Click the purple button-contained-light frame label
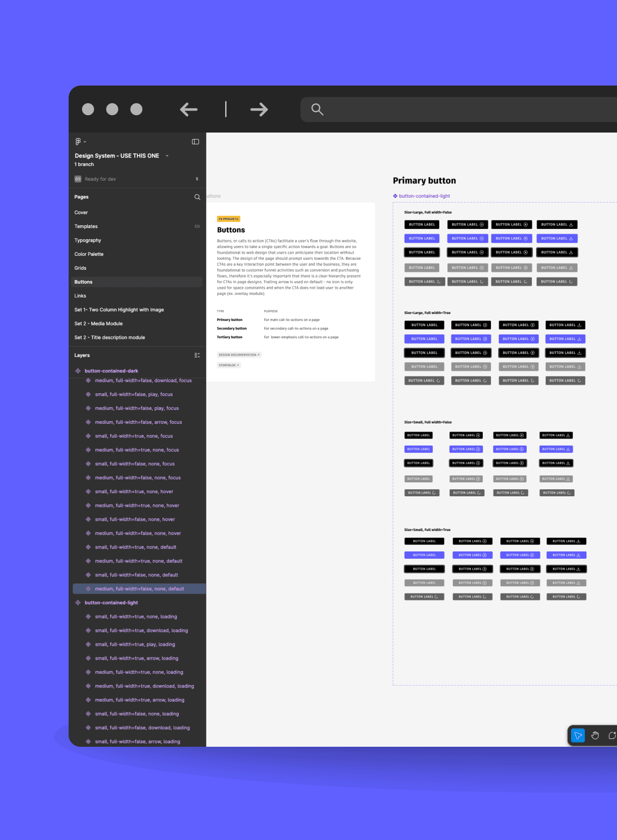617x840 pixels. [424, 196]
